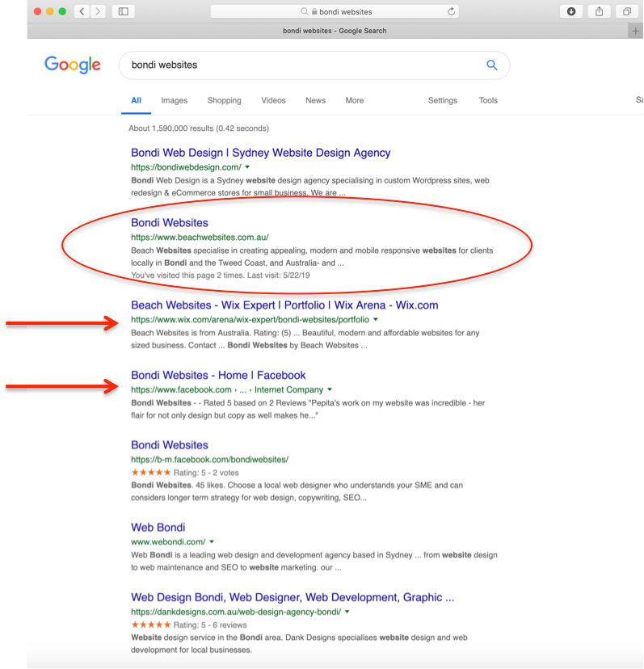Click the address bar search magnifier icon
This screenshot has width=644, height=669.
point(304,11)
